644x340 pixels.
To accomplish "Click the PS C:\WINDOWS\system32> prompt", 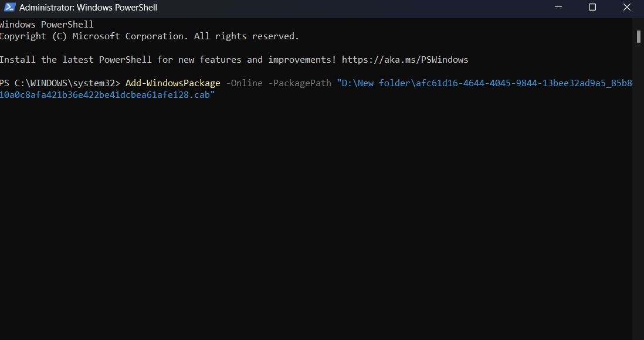I will click(x=59, y=83).
